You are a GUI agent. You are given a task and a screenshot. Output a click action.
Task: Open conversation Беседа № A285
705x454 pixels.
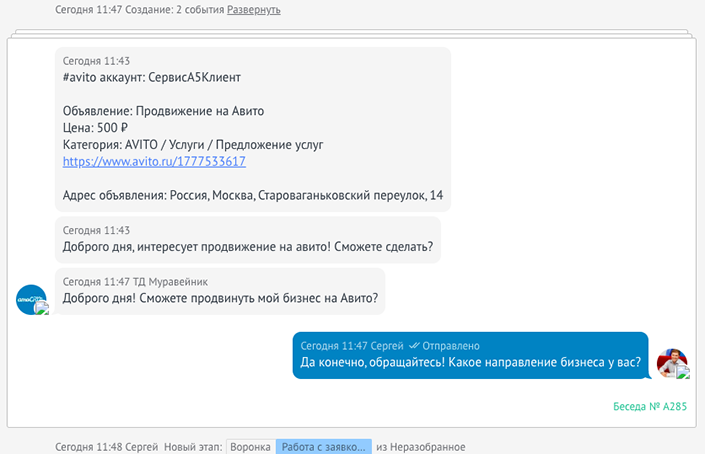coord(650,406)
